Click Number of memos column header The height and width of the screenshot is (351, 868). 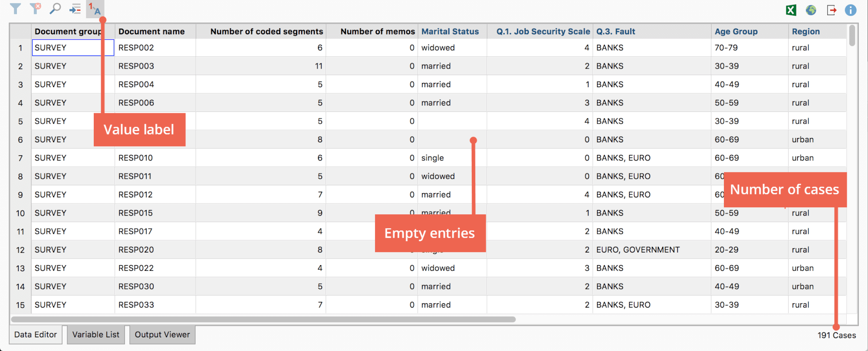click(372, 31)
